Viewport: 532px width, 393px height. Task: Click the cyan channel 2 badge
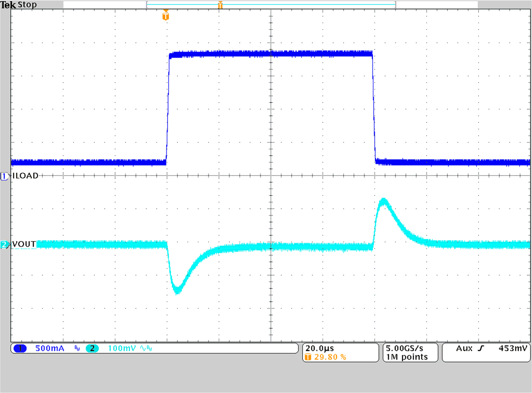pyautogui.click(x=93, y=348)
